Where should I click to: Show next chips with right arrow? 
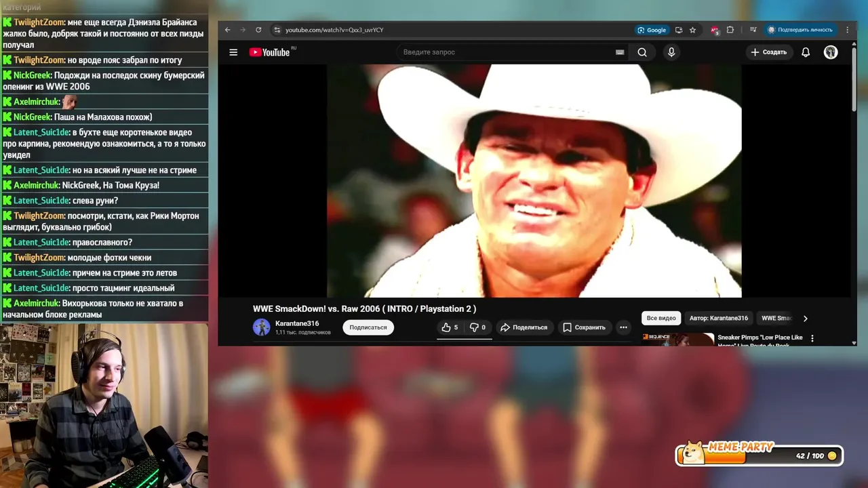[806, 318]
